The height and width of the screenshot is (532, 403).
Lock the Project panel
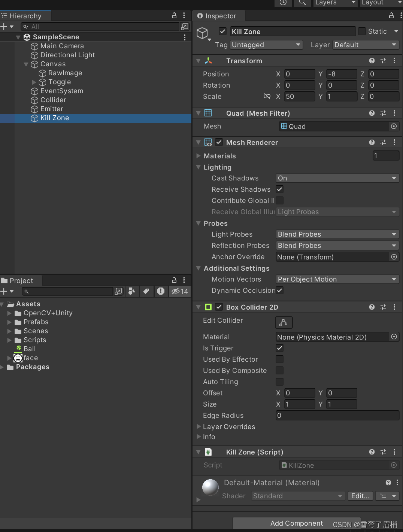[x=174, y=280]
